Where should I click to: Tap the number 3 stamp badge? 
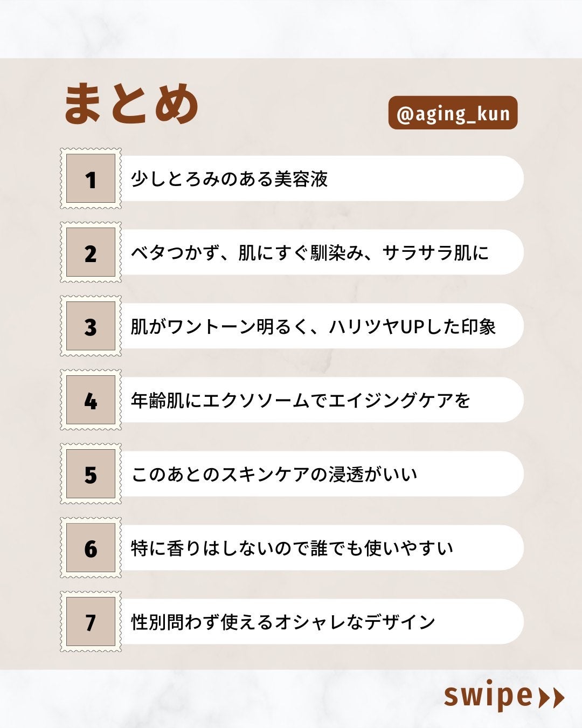click(x=91, y=327)
